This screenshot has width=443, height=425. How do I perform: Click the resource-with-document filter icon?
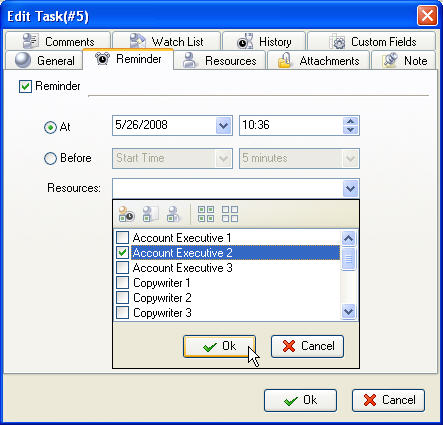click(150, 214)
